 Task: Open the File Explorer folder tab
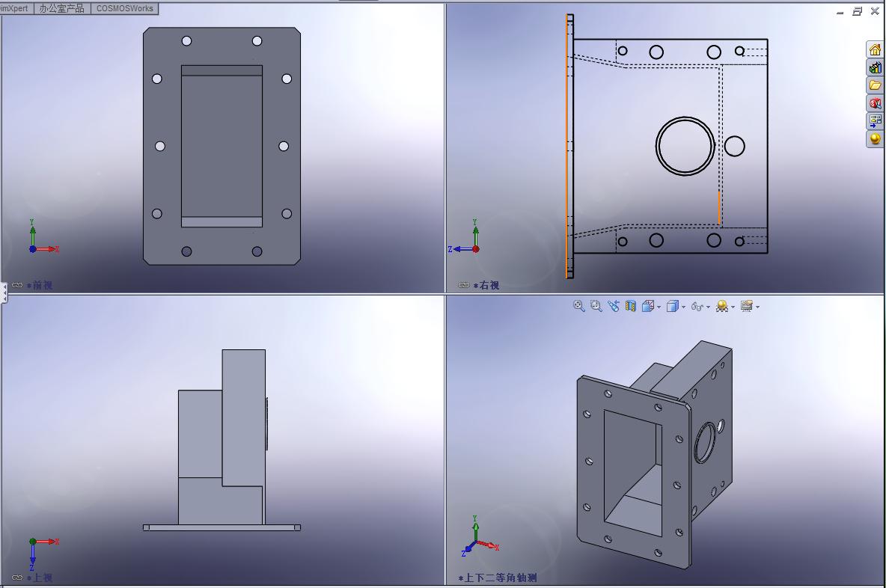tap(875, 85)
